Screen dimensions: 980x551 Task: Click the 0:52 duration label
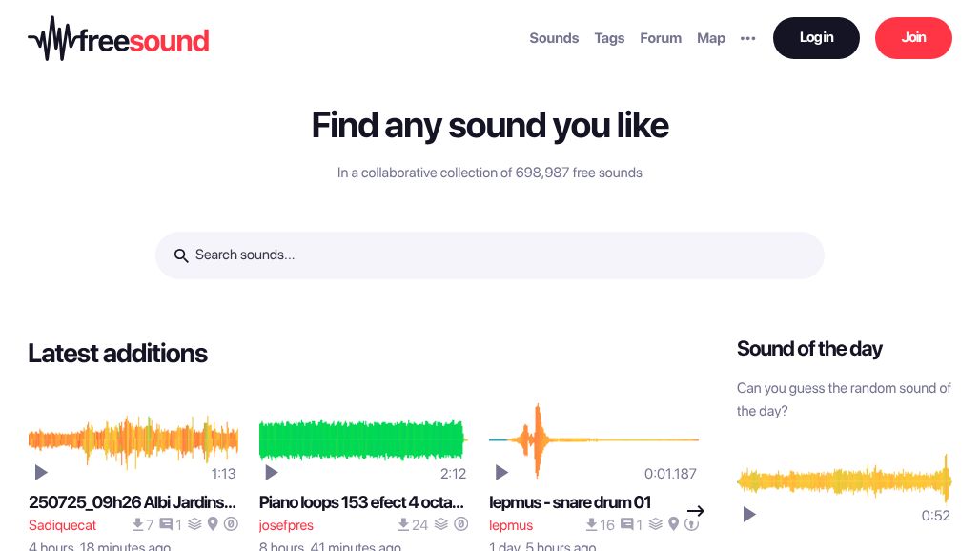(935, 516)
